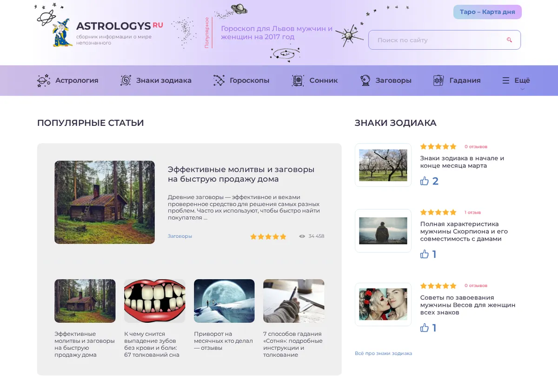Like the Libra man advice article
This screenshot has width=558, height=392.
pyautogui.click(x=425, y=328)
